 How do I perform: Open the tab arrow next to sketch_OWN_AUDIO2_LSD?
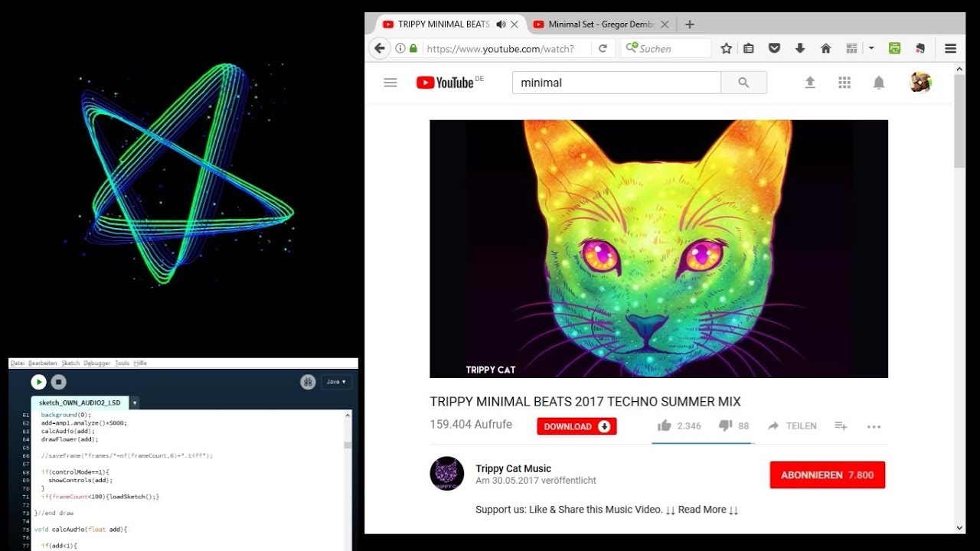tap(135, 403)
